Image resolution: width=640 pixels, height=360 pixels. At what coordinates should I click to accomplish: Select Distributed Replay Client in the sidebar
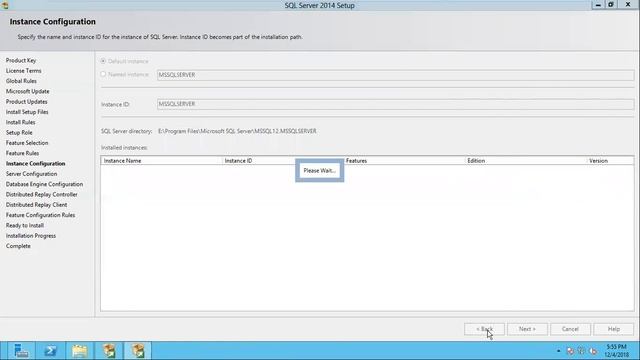(36, 205)
